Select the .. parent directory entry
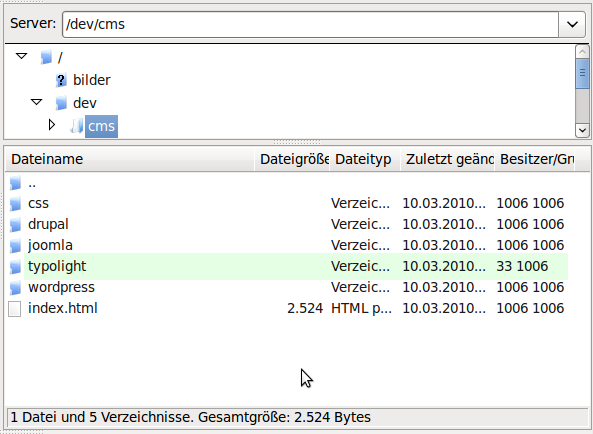The height and width of the screenshot is (434, 593). tap(32, 184)
